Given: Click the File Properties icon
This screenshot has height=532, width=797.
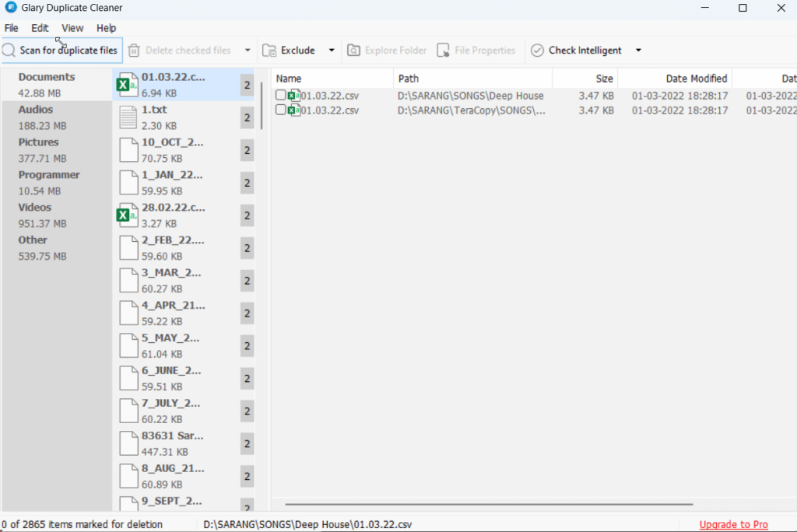Looking at the screenshot, I should click(443, 51).
